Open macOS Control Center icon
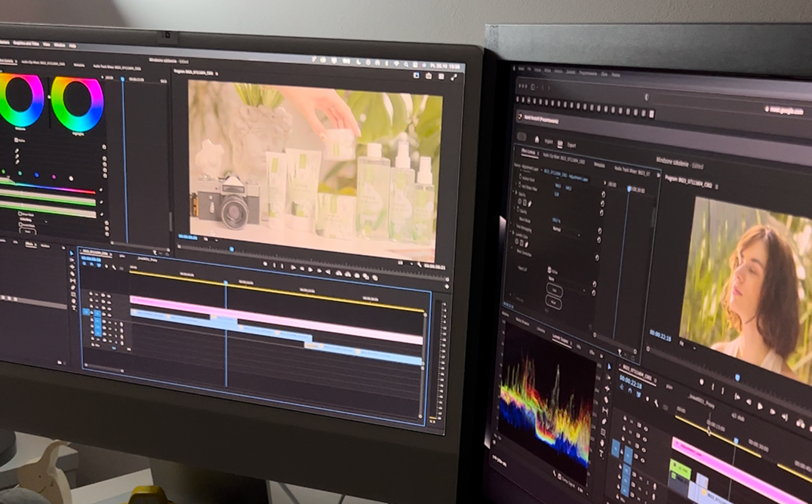The image size is (812, 504). tap(415, 65)
